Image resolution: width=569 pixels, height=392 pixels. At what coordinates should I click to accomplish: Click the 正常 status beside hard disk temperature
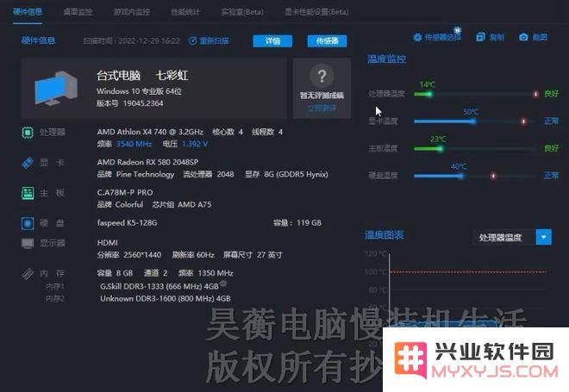point(551,176)
